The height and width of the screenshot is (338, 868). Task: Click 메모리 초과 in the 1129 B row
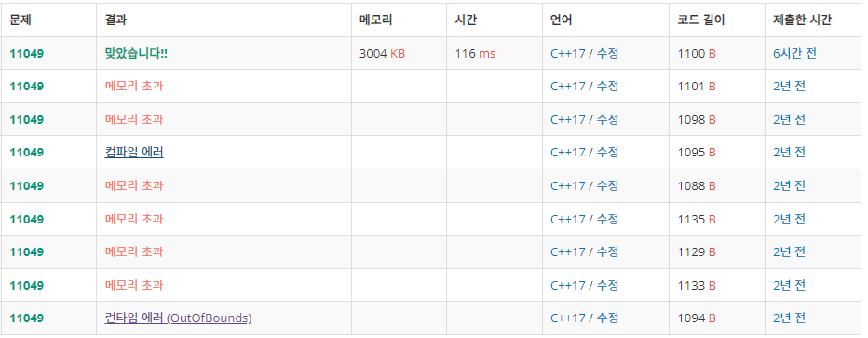[x=134, y=251]
